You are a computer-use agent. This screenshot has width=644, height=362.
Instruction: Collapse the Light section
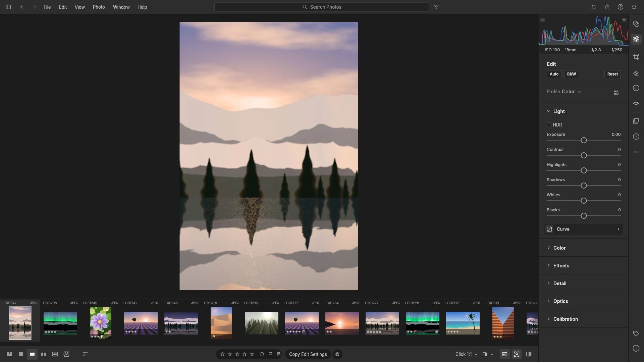point(548,111)
